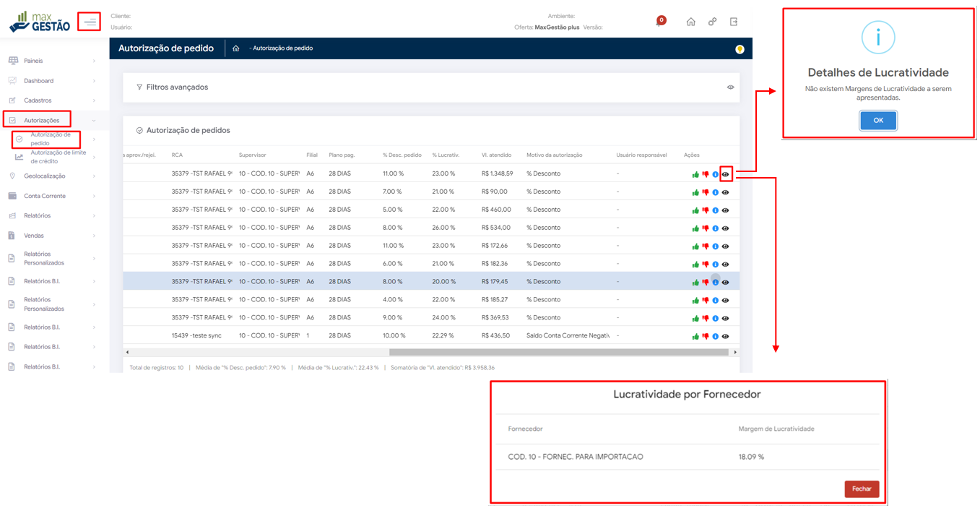Click the logout icon in top header
This screenshot has width=980, height=511.
tap(734, 22)
